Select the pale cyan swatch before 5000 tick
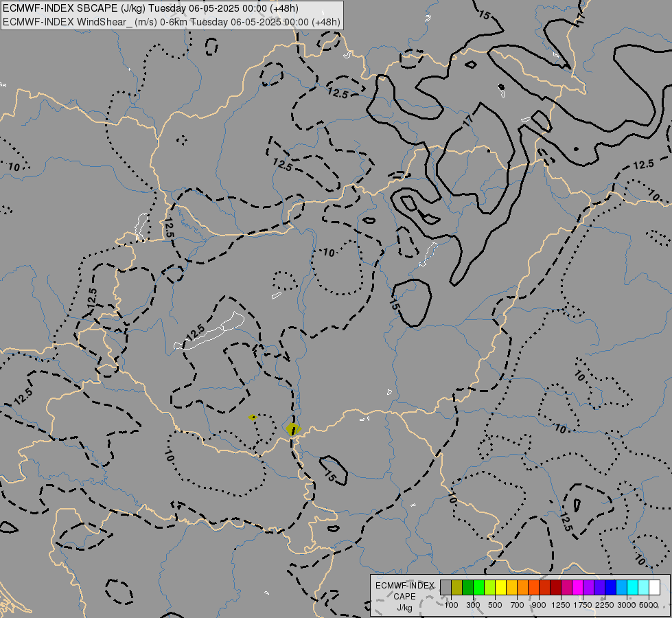This screenshot has height=618, width=672. click(644, 588)
